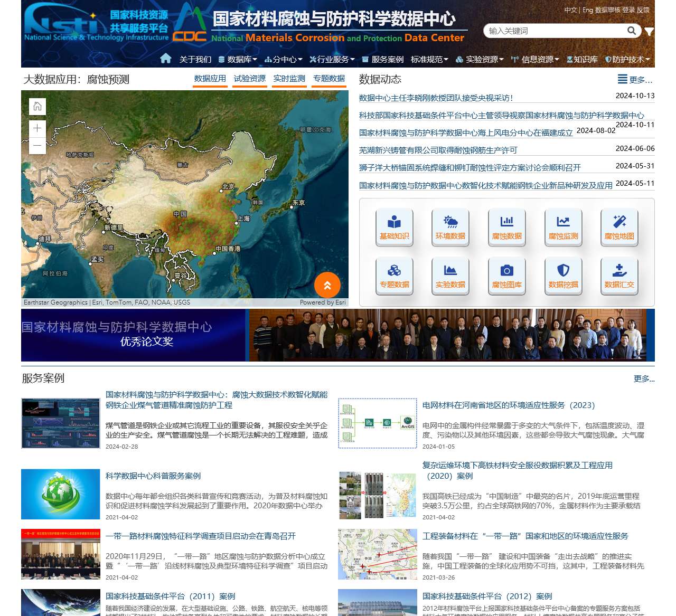Open the filter funnel icon
The width and height of the screenshot is (676, 616).
pos(649,32)
